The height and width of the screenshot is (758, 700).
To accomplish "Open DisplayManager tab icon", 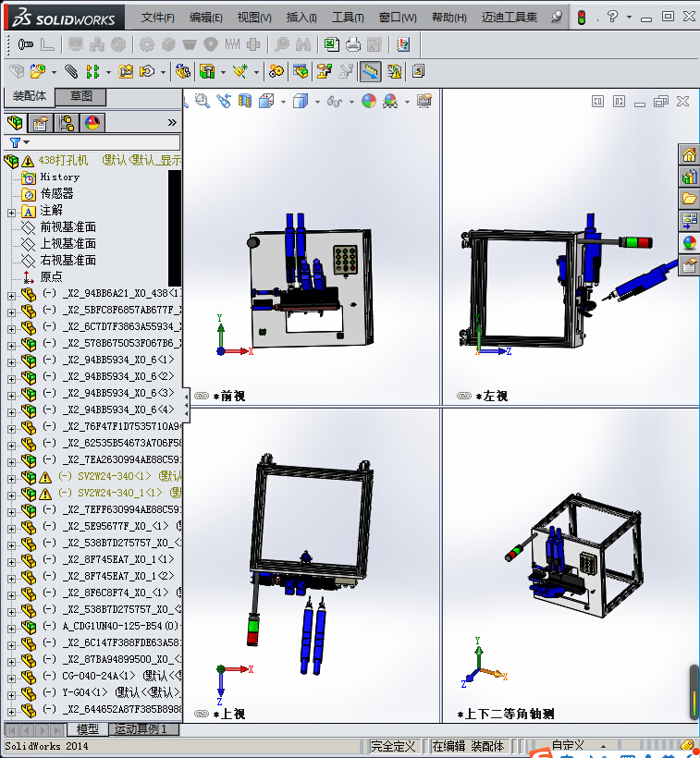I will click(92, 123).
